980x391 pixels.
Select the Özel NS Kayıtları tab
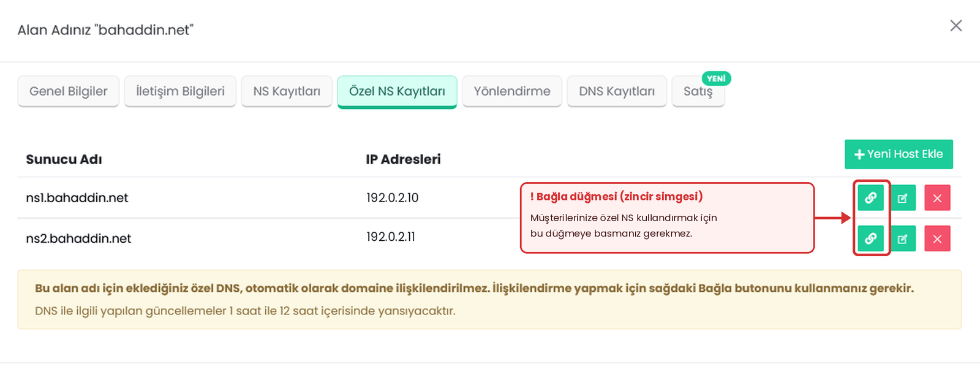397,91
